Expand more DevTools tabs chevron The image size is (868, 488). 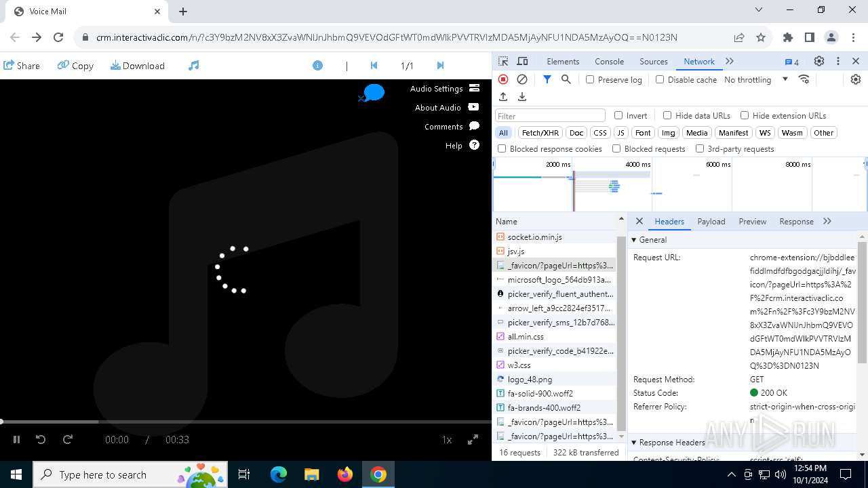point(730,62)
